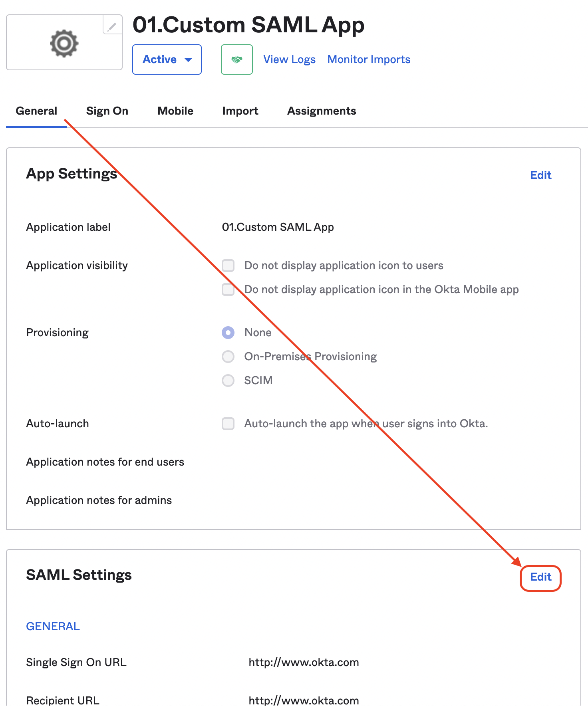The width and height of the screenshot is (588, 706).
Task: Open Monitor Imports link
Action: 369,59
